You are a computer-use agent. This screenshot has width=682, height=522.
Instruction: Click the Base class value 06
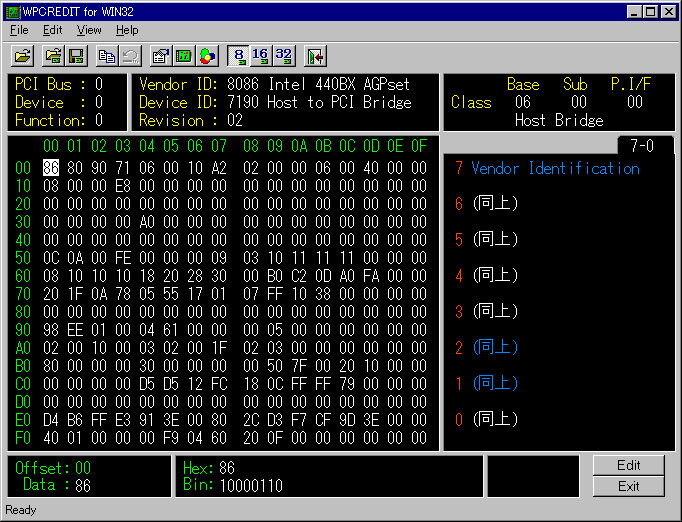click(523, 102)
